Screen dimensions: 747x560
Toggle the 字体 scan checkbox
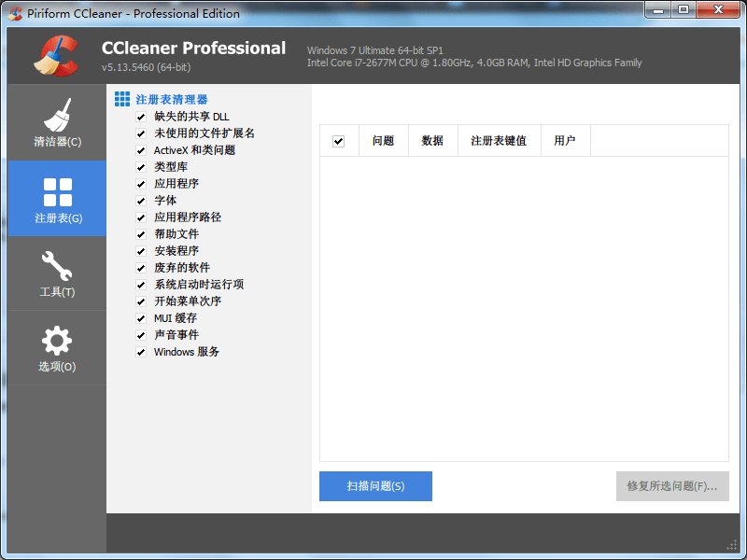coord(141,200)
